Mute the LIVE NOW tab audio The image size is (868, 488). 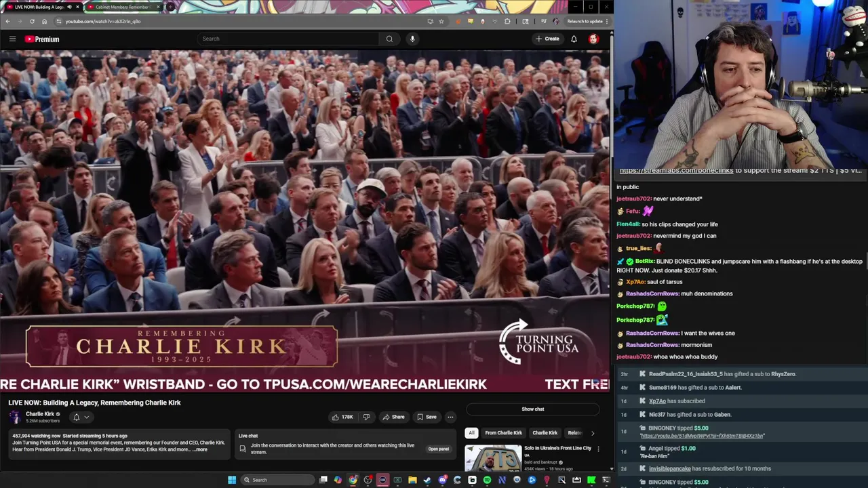click(69, 7)
